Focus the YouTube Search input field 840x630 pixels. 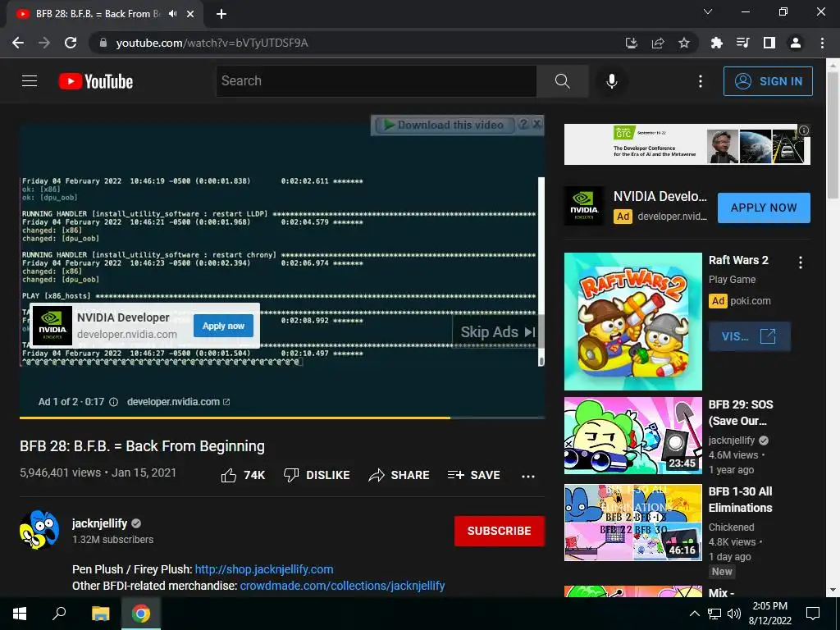pyautogui.click(x=376, y=81)
